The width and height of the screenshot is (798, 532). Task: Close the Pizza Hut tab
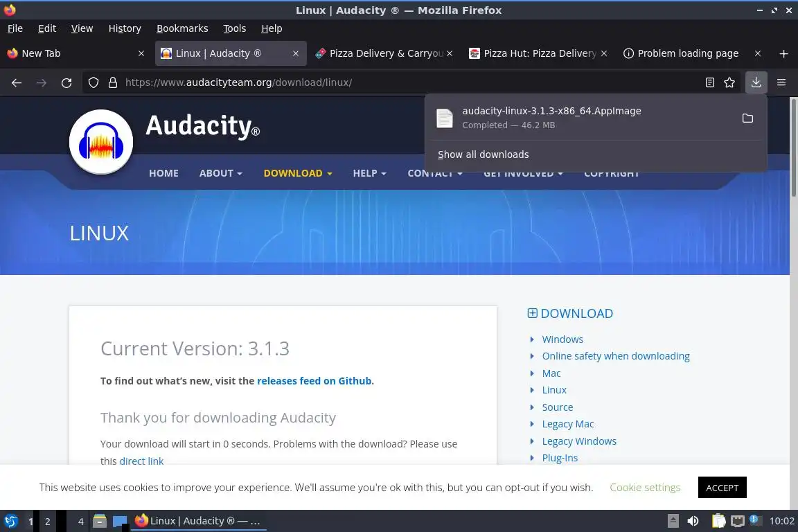[x=603, y=53]
